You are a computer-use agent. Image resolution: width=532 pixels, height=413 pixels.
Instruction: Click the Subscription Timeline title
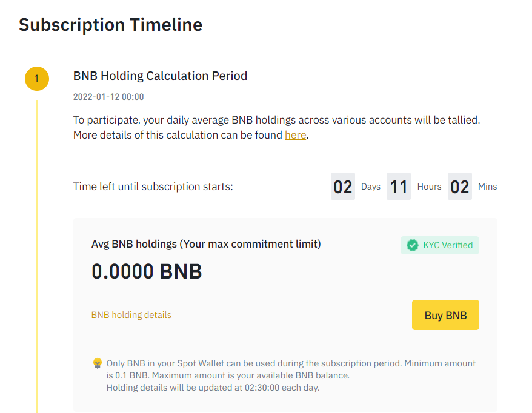coord(111,25)
